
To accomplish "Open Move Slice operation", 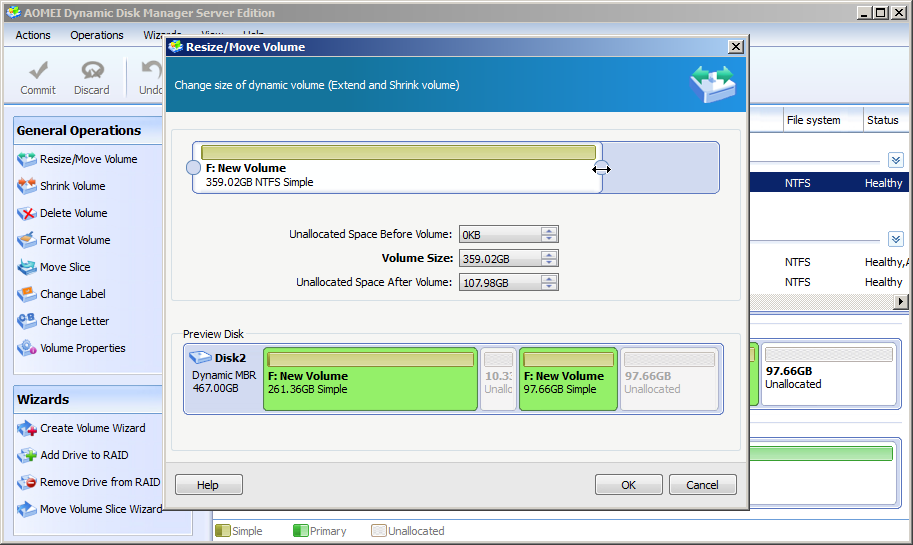I will (54, 267).
